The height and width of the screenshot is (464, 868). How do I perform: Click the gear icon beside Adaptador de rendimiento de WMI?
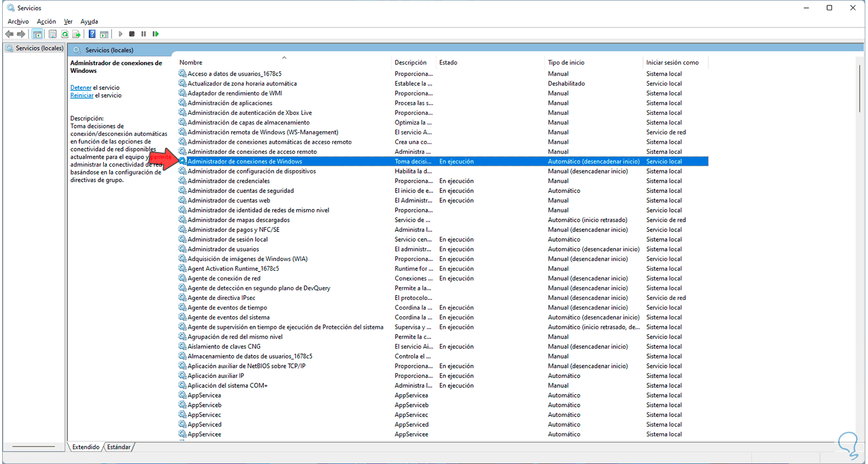182,93
